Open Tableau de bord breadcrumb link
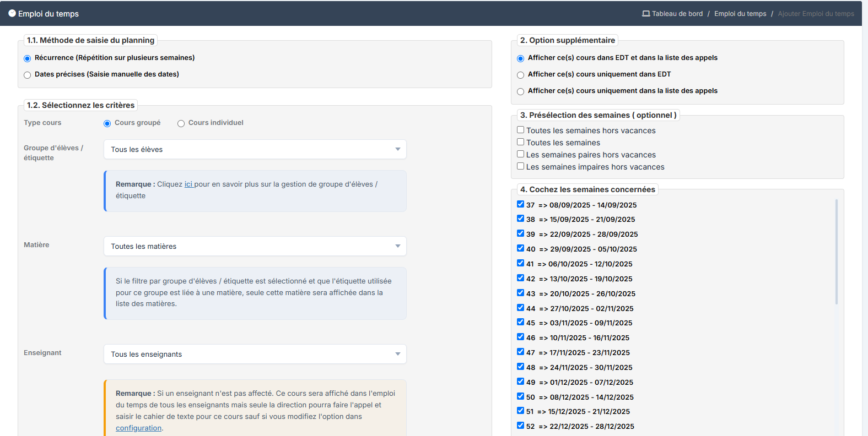This screenshot has width=868, height=436. click(x=677, y=14)
